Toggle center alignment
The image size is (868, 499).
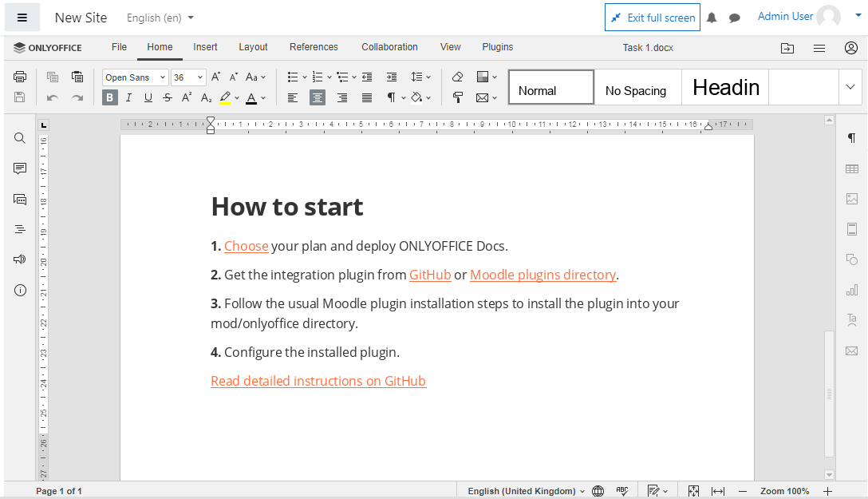pyautogui.click(x=318, y=98)
